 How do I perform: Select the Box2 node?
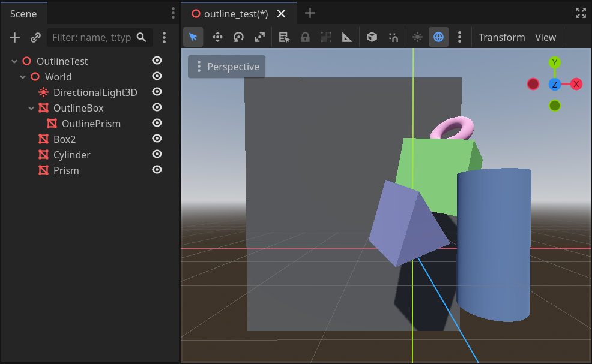(x=65, y=139)
